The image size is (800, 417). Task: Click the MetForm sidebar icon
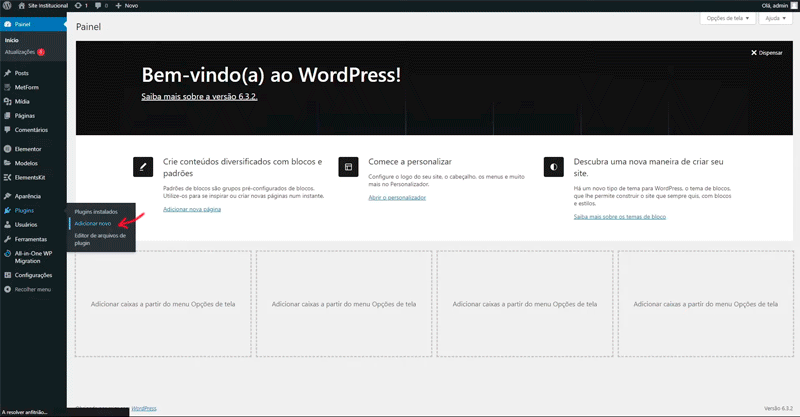8,87
